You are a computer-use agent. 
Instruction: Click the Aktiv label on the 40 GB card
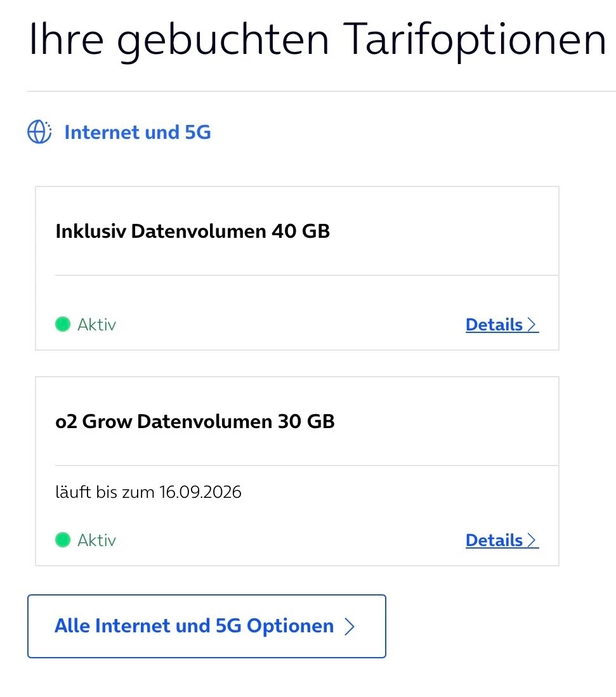[x=96, y=325]
